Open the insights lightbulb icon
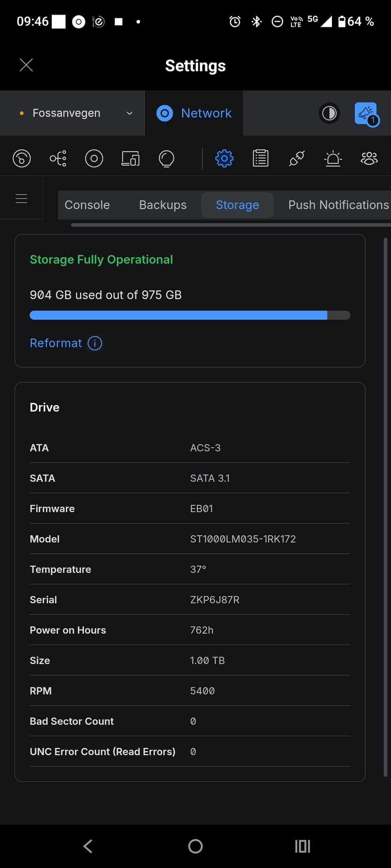 (167, 158)
